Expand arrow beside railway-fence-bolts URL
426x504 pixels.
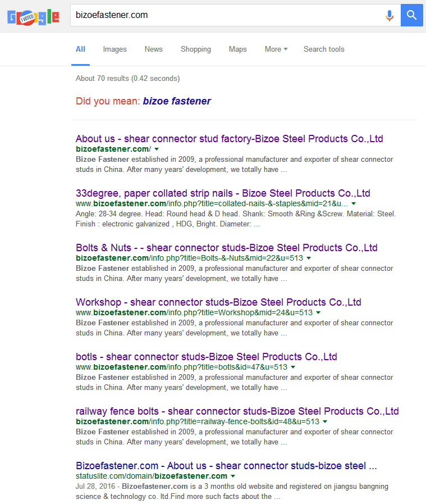[325, 422]
